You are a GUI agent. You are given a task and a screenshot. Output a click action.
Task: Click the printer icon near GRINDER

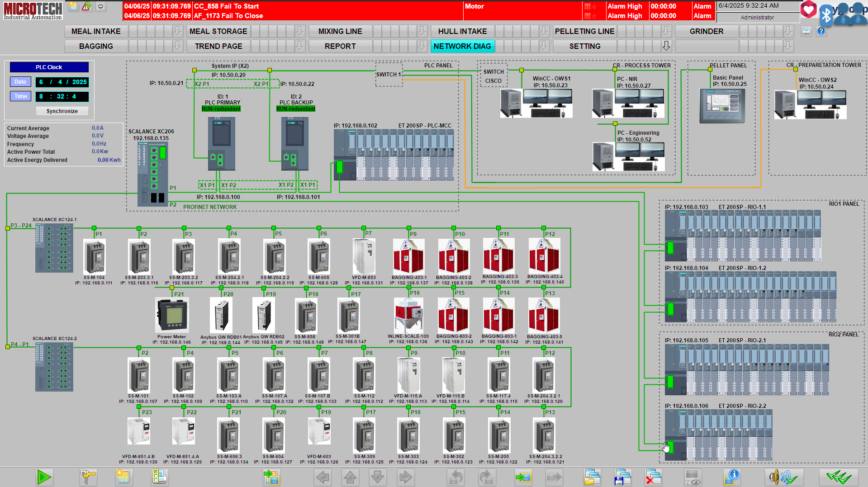tap(806, 31)
